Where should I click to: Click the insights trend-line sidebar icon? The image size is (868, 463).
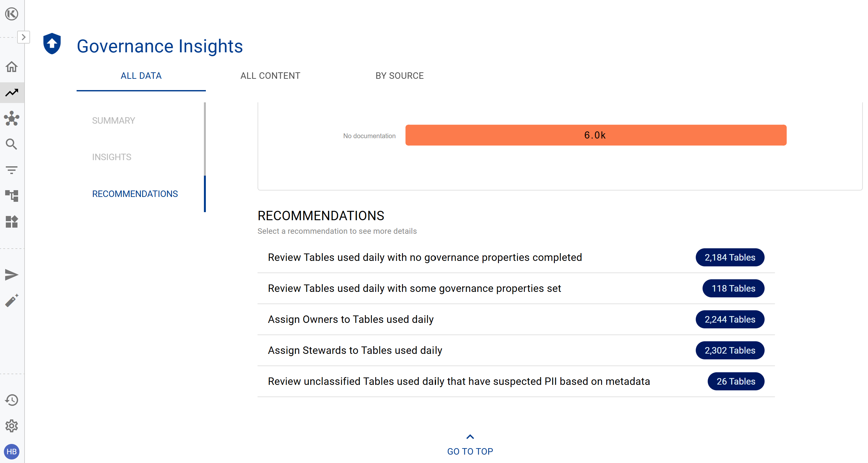tap(12, 93)
